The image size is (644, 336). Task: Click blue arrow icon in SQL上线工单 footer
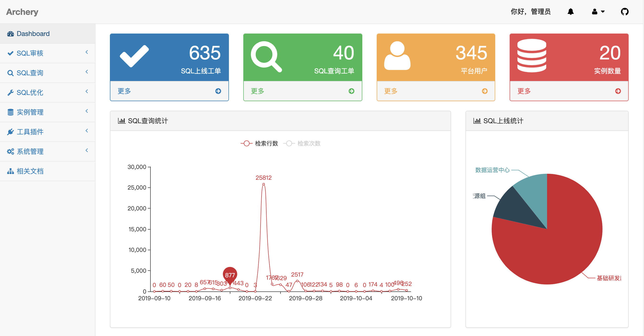pyautogui.click(x=218, y=91)
